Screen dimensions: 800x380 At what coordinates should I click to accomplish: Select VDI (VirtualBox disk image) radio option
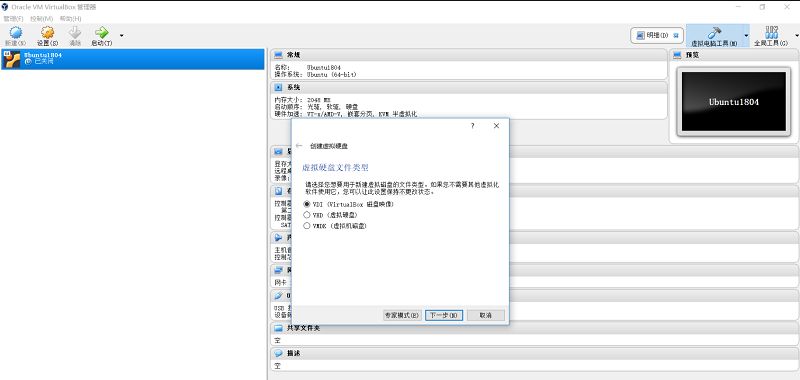pos(307,204)
